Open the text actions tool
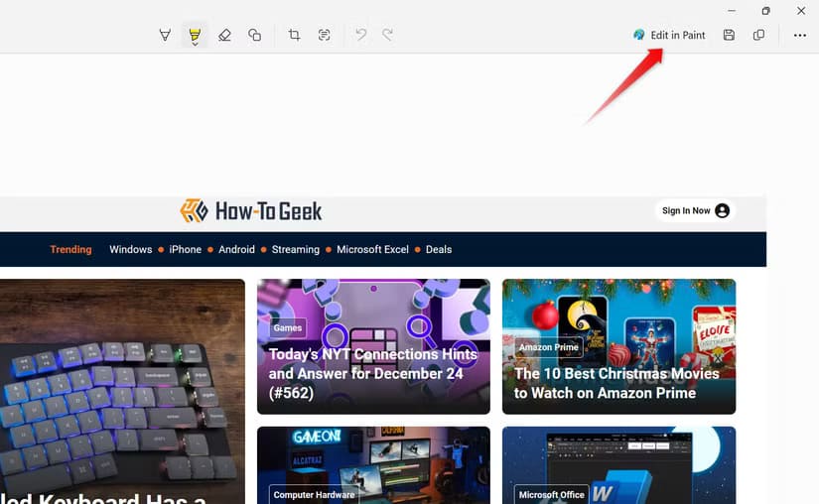Screen dimensions: 819x504 (x=324, y=35)
